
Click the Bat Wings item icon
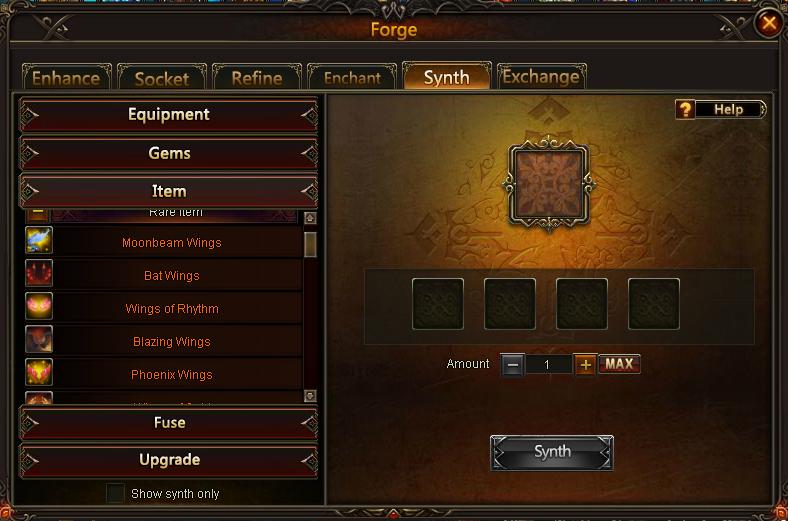click(x=39, y=273)
